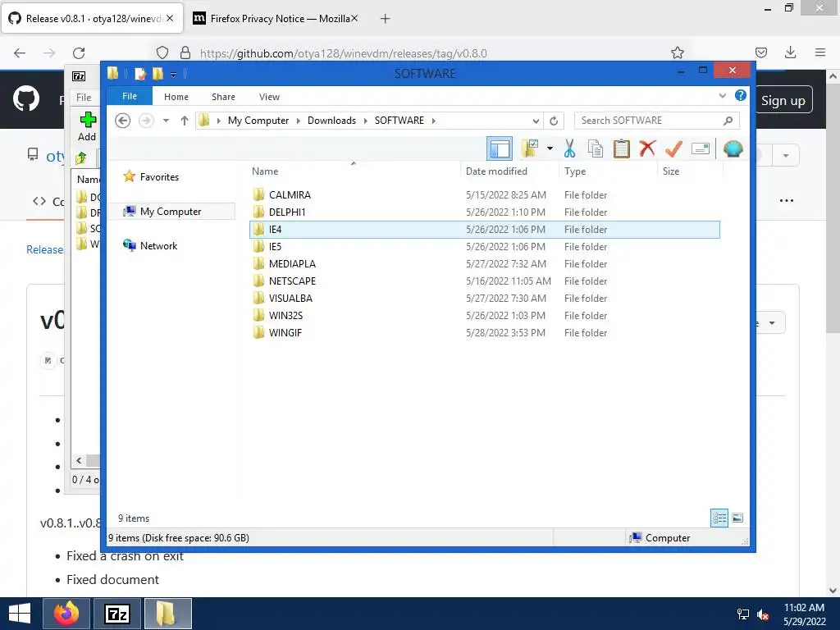This screenshot has width=840, height=630.
Task: Switch to Firefox Privacy Notice tab
Action: point(276,19)
